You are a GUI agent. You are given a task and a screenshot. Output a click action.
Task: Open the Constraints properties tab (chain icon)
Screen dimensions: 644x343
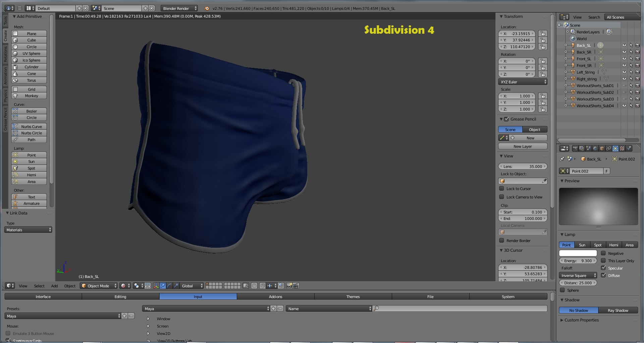click(x=608, y=149)
